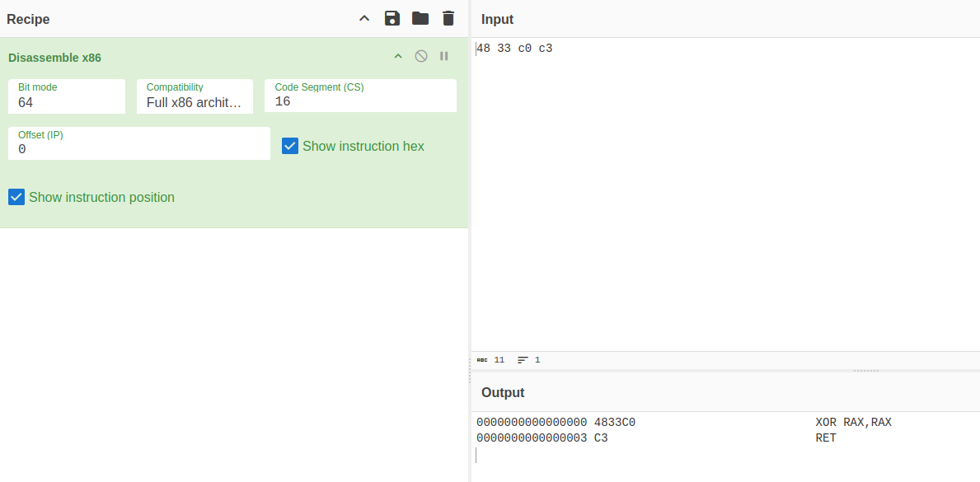Click the input line count indicator

tap(529, 360)
